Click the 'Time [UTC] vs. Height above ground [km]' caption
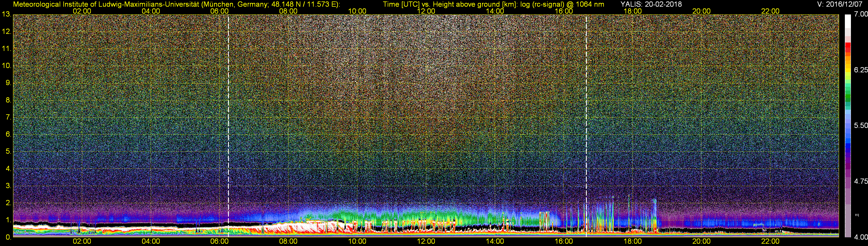Viewport: 868px width, 246px height. click(450, 4)
